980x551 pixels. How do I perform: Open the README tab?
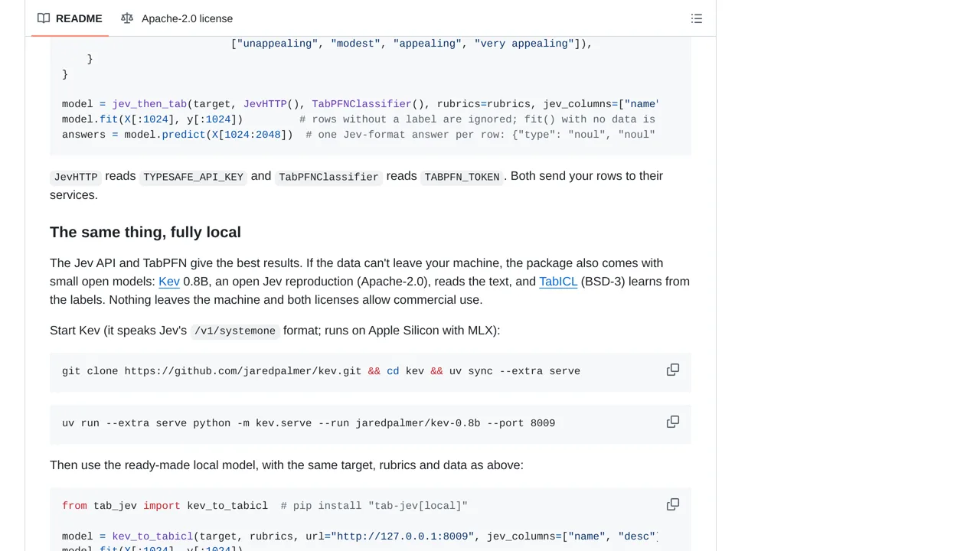[70, 18]
